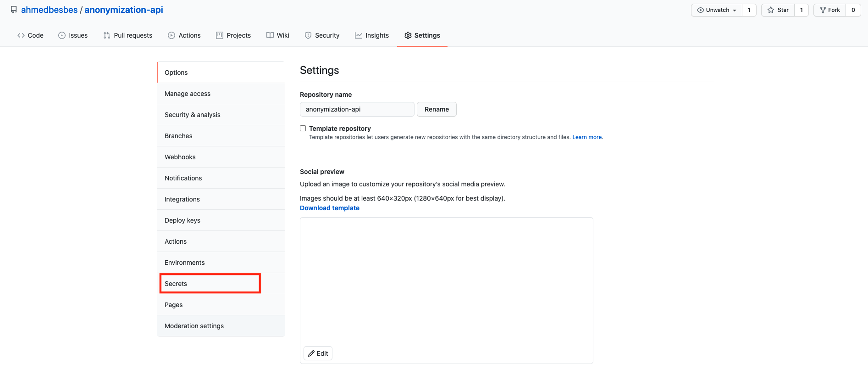Open the anonymization-api repository link
The height and width of the screenshot is (381, 868).
coord(124,10)
